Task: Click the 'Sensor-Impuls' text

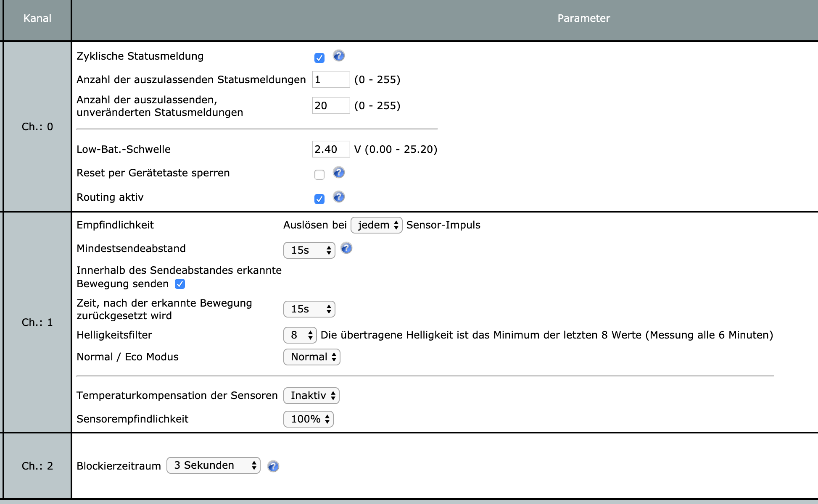Action: click(443, 225)
